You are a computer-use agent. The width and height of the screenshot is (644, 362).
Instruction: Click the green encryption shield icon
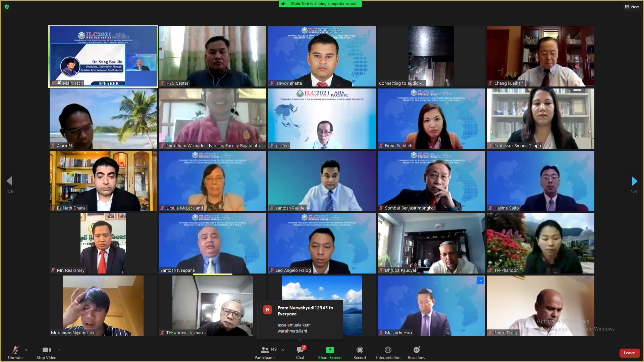coord(7,7)
